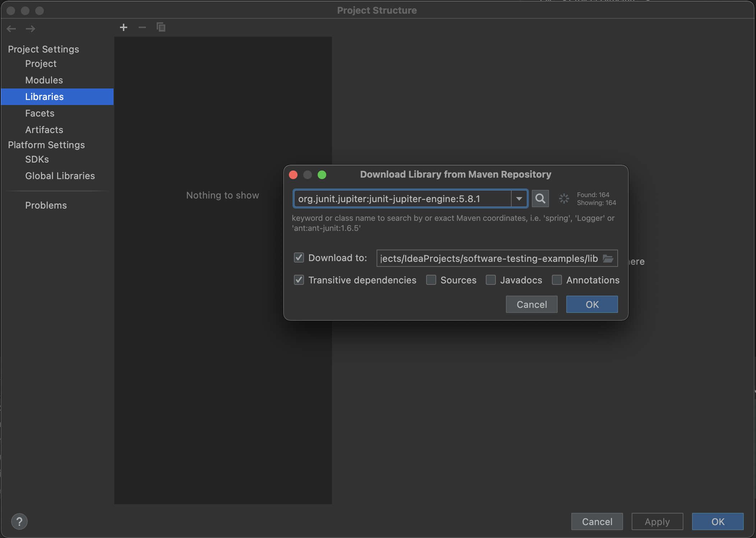
Task: Click the forward navigation arrow
Action: (31, 29)
